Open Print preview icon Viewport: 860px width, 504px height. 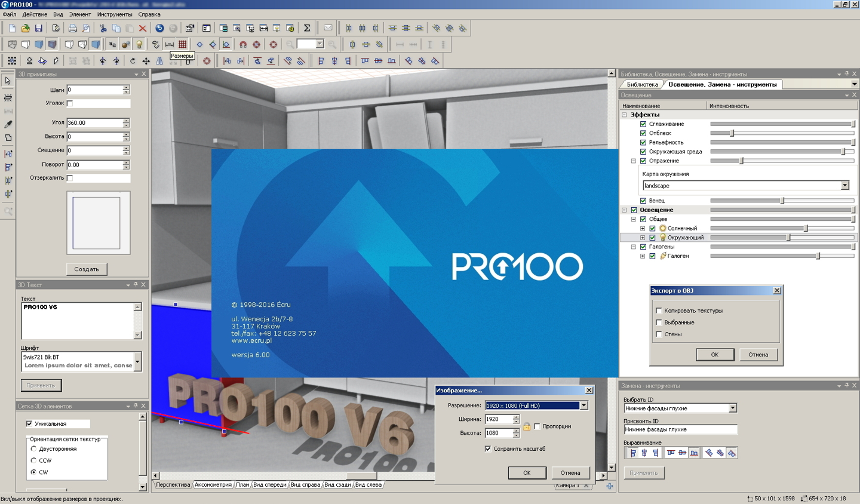[86, 28]
